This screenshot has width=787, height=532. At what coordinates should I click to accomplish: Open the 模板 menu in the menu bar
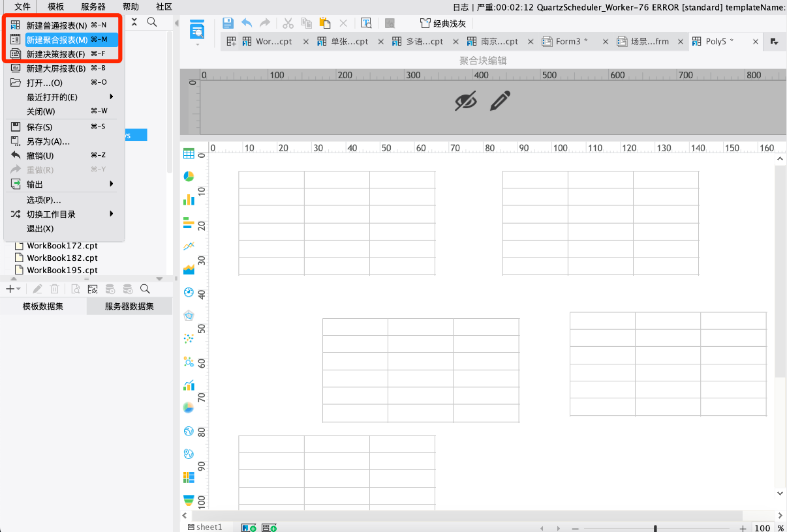(56, 7)
